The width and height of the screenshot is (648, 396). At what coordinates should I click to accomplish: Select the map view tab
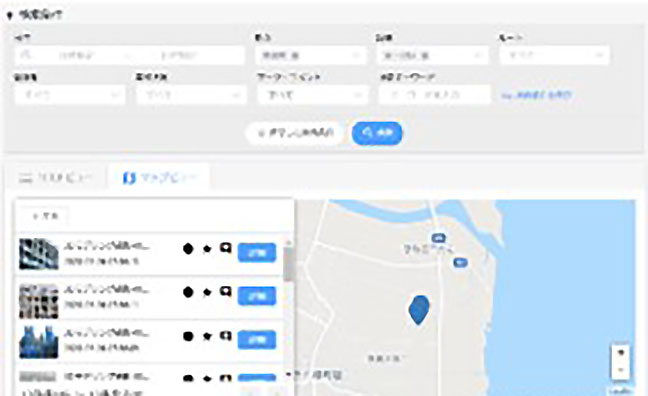[x=160, y=178]
